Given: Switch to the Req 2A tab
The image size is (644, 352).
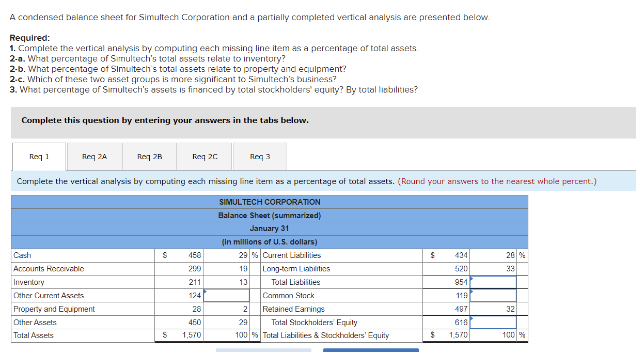Looking at the screenshot, I should [95, 157].
